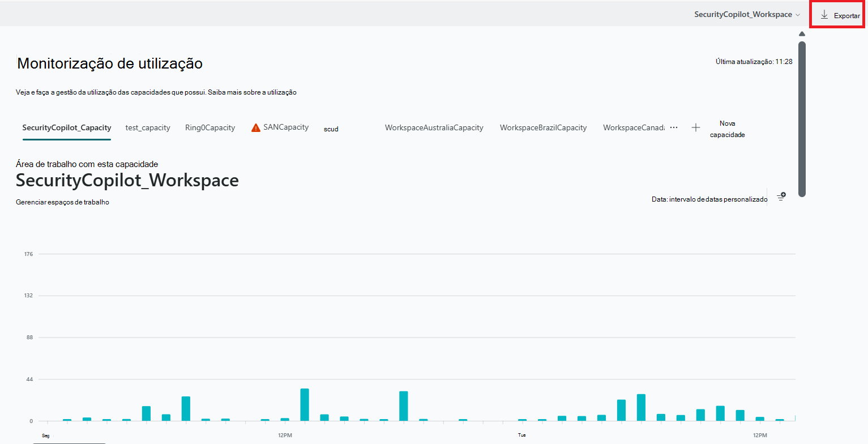Select the WorkspaceAustraliaCapacity tab
868x444 pixels.
[x=434, y=127]
